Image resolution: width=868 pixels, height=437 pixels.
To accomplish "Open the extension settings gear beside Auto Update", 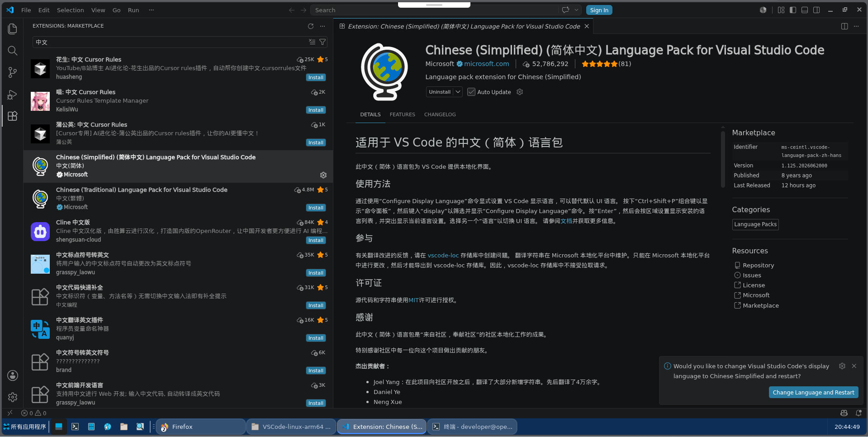I will click(x=520, y=92).
